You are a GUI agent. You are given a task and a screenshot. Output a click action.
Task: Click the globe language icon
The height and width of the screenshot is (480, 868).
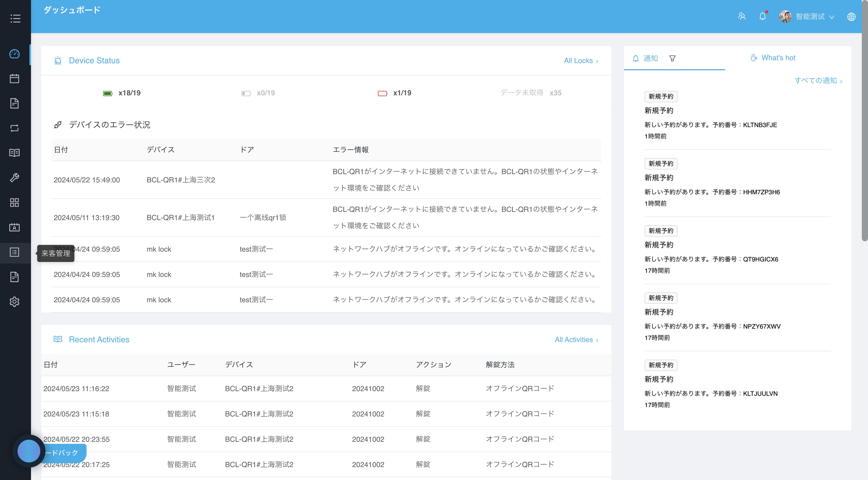(851, 17)
